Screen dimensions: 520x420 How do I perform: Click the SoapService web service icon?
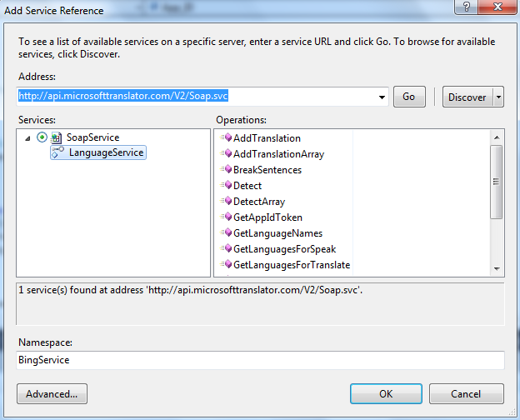57,137
